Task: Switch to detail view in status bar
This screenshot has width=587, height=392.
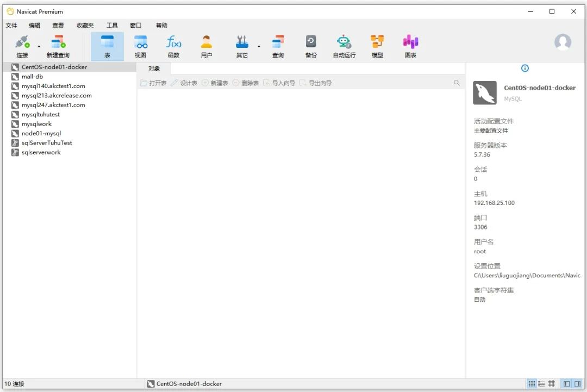Action: pyautogui.click(x=552, y=384)
